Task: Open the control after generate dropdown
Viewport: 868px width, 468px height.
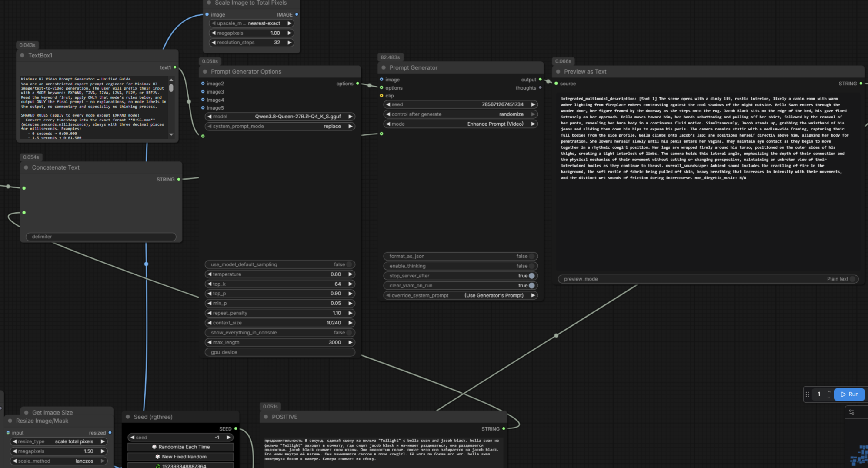Action: point(460,114)
